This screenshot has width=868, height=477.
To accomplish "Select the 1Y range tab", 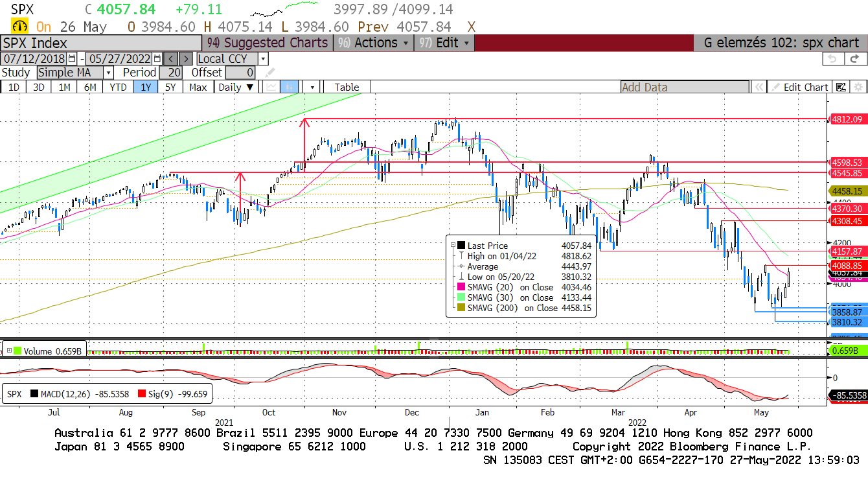I will (x=146, y=87).
